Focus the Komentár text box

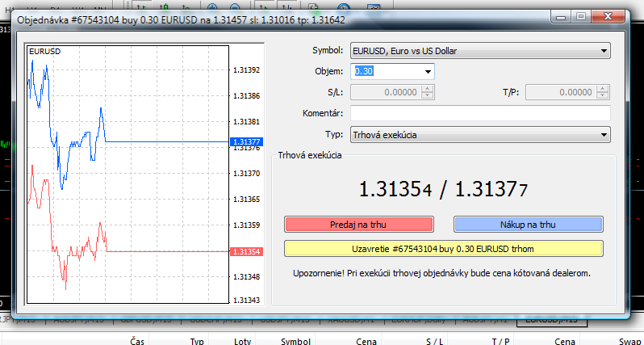tap(480, 113)
